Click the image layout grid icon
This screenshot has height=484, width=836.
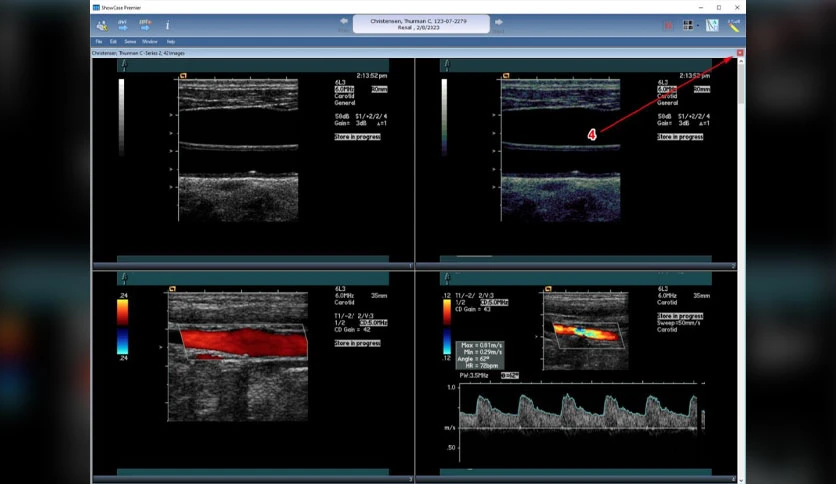pyautogui.click(x=688, y=25)
